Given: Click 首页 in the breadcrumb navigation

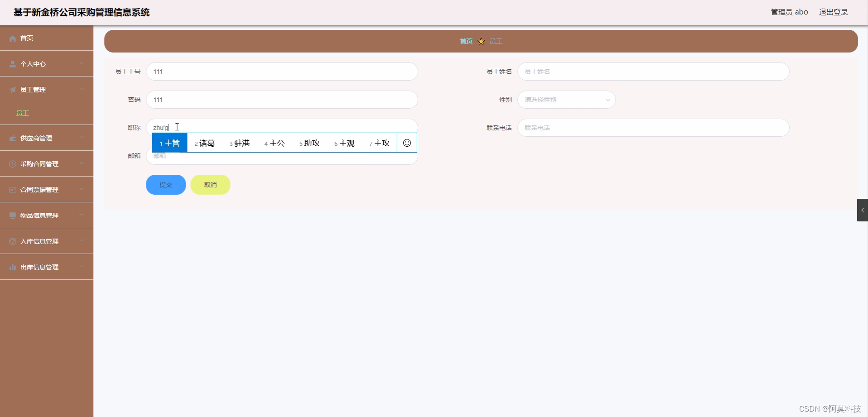Looking at the screenshot, I should [466, 41].
